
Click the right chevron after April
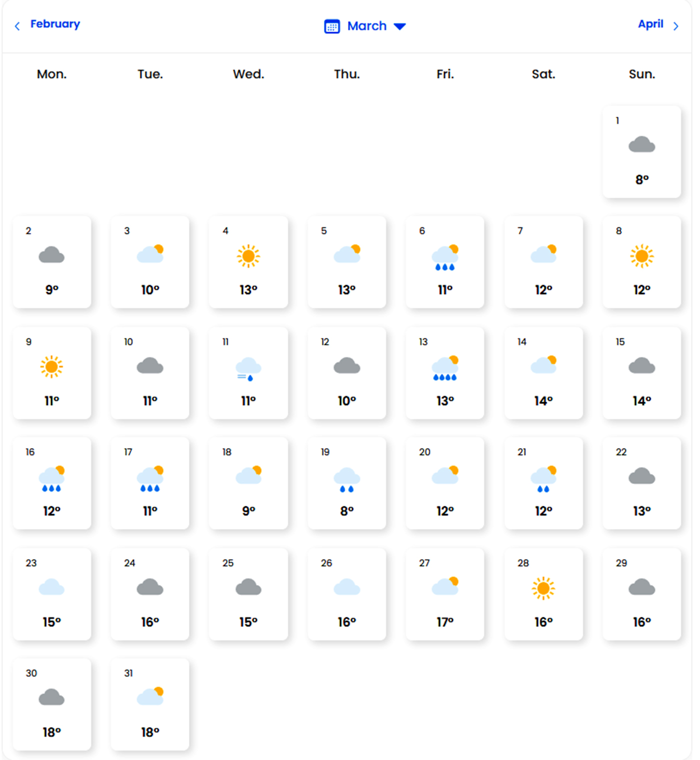coord(676,26)
